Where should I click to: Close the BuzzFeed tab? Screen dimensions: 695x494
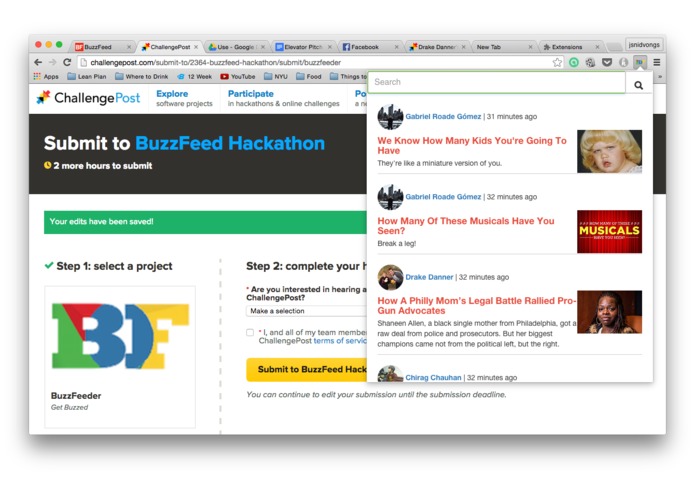[129, 47]
